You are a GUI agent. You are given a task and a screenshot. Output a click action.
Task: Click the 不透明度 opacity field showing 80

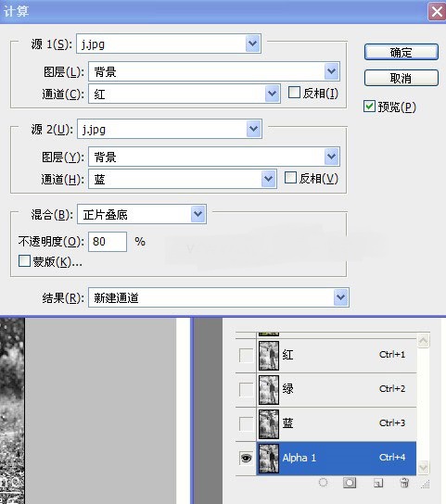pos(108,242)
